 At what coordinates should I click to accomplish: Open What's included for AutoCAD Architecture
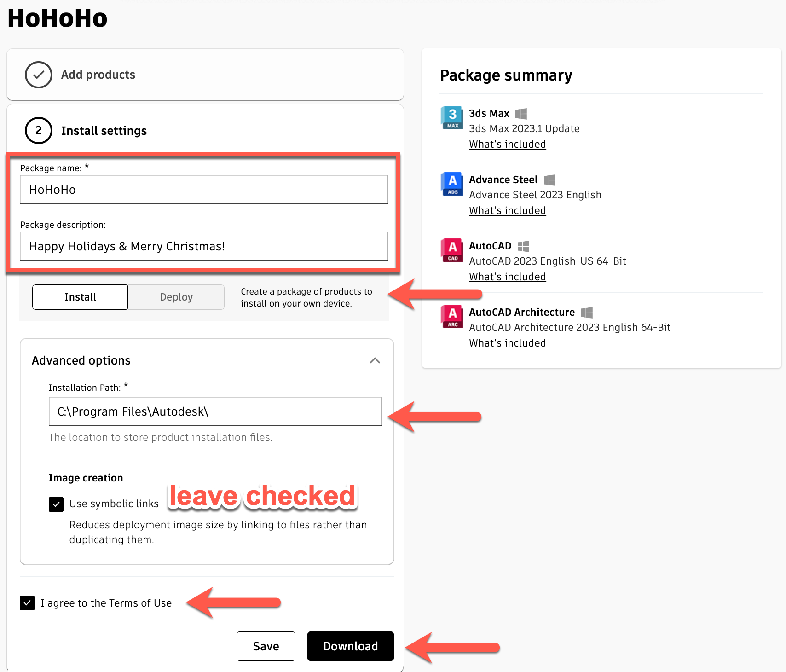click(x=508, y=343)
